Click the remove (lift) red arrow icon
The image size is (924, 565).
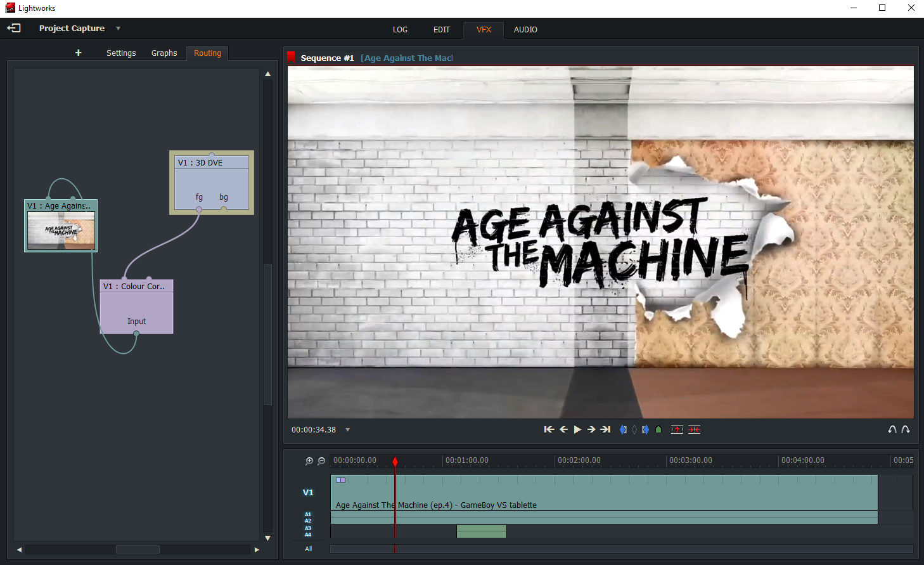(677, 430)
